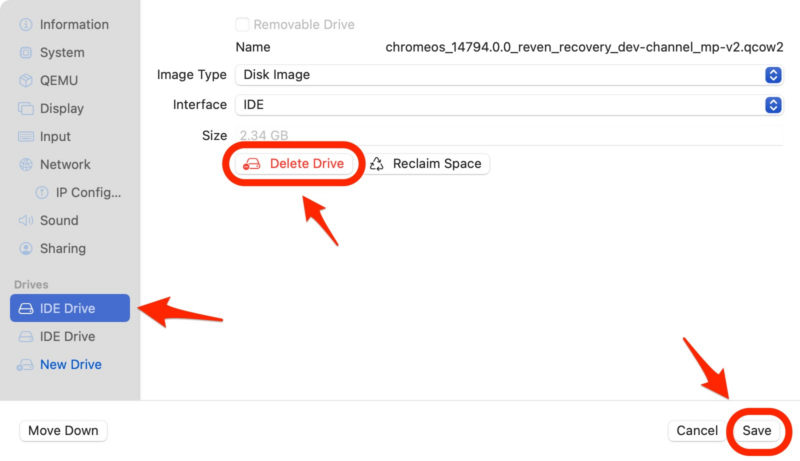
Task: Click the Delete Drive button label
Action: coord(307,164)
